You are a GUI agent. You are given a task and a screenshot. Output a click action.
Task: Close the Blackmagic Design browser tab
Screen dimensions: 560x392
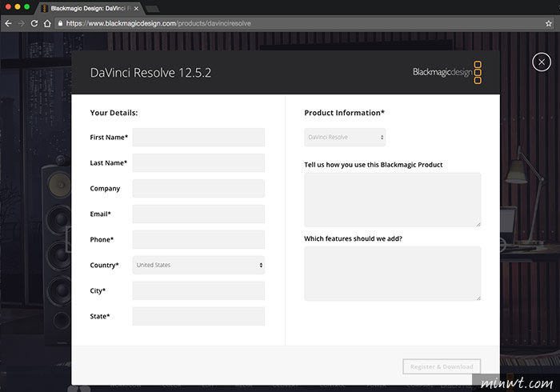pos(136,8)
